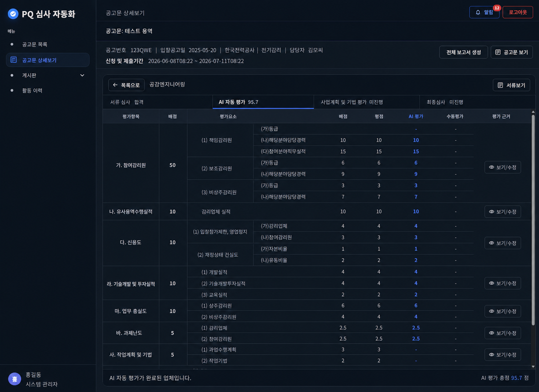Click the 로그아웃 button

coord(518,12)
